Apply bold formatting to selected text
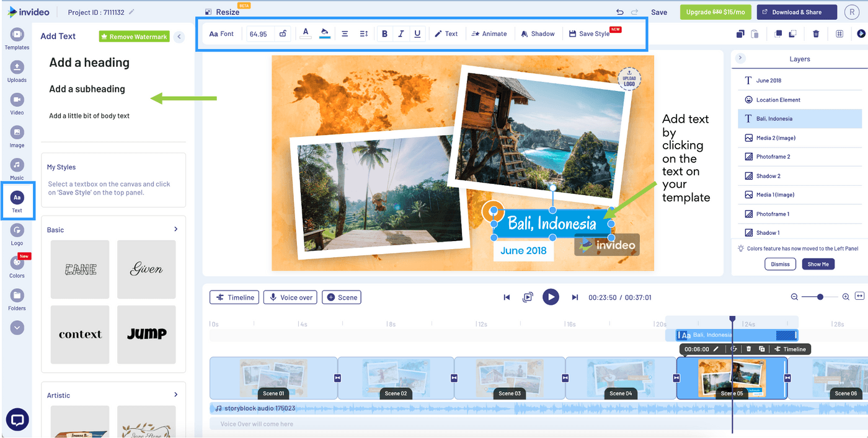 click(384, 33)
